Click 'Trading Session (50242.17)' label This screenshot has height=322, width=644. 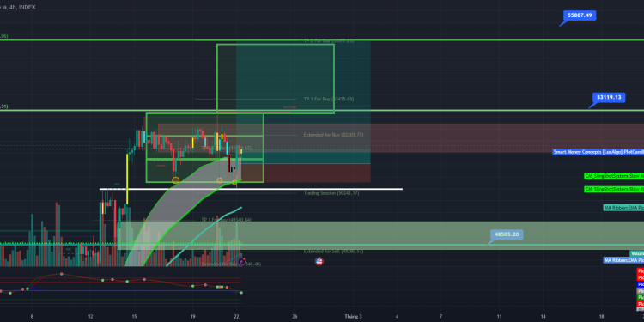[x=331, y=193]
